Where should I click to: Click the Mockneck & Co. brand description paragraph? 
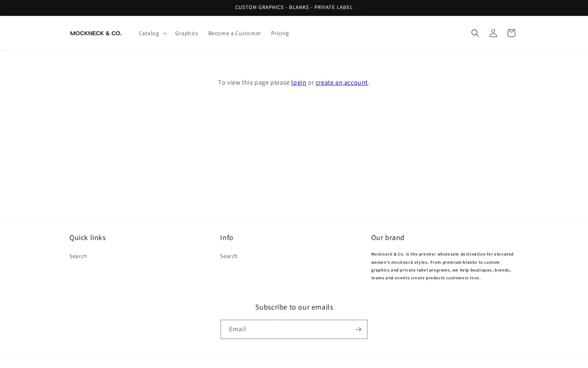point(443,266)
